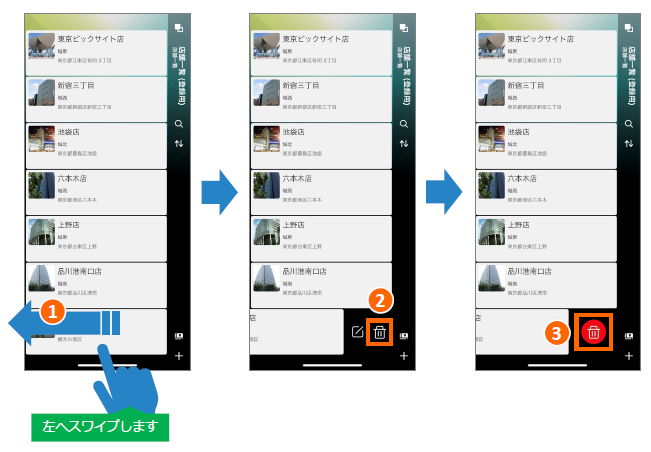Click the search magnifier in the right screen sidebar
Screen dimensions: 651x452
pyautogui.click(x=629, y=124)
